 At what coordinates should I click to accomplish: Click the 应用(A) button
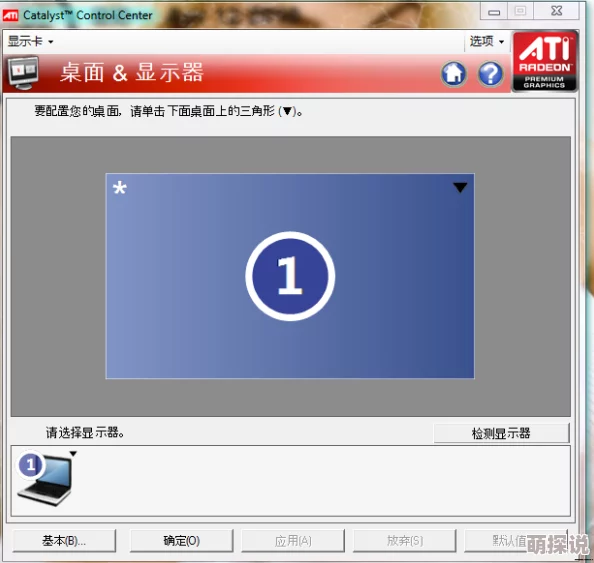293,541
